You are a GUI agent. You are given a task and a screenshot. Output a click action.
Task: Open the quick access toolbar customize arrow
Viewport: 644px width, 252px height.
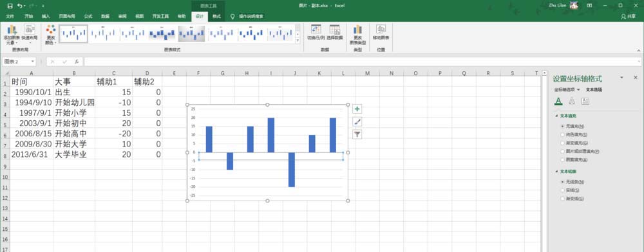pos(43,6)
